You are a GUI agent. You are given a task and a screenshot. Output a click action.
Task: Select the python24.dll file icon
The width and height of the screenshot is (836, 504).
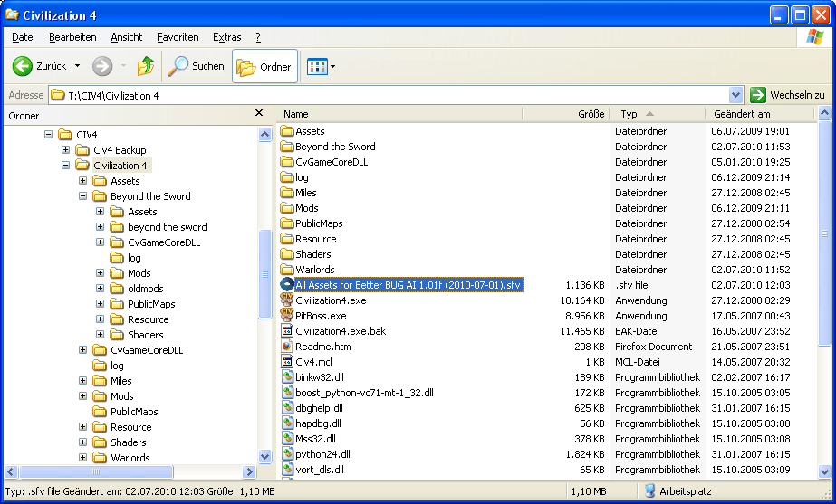tap(287, 454)
